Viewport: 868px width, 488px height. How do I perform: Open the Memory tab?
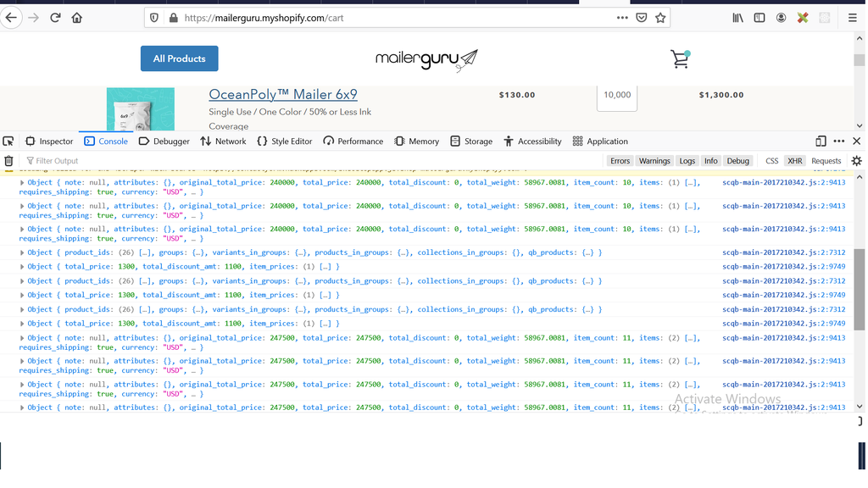tap(416, 141)
